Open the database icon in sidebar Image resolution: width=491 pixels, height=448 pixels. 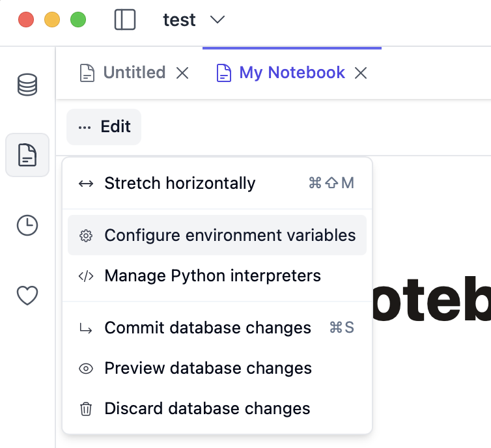27,85
